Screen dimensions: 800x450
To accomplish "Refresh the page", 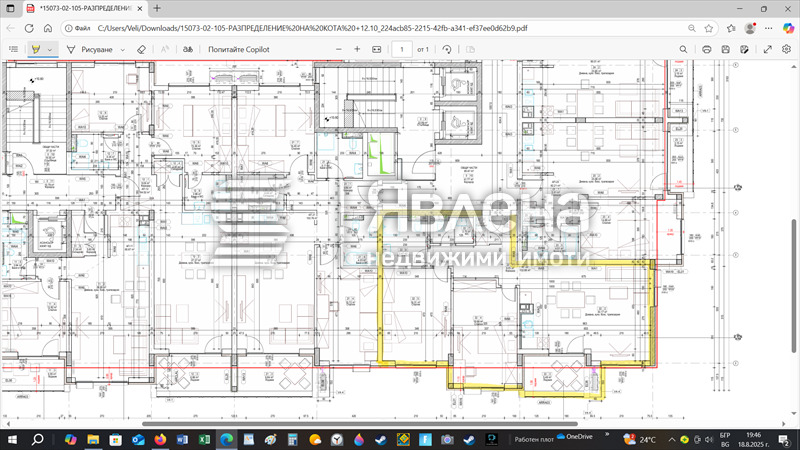I will (29, 29).
